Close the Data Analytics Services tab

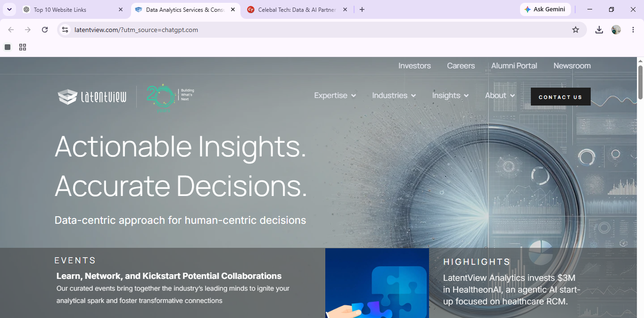click(x=233, y=9)
